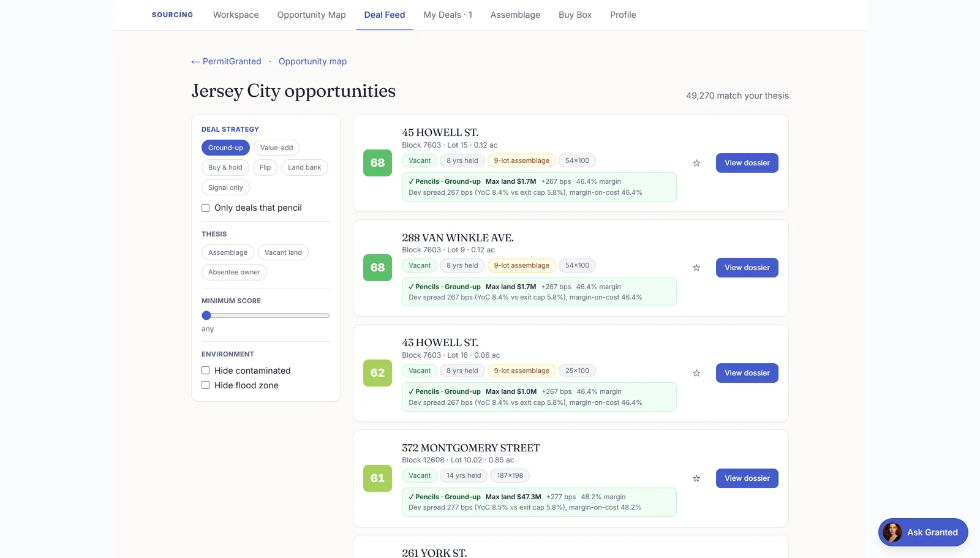Viewport: 980px width, 558px height.
Task: View dossier for 43 Howell St.
Action: pyautogui.click(x=747, y=373)
